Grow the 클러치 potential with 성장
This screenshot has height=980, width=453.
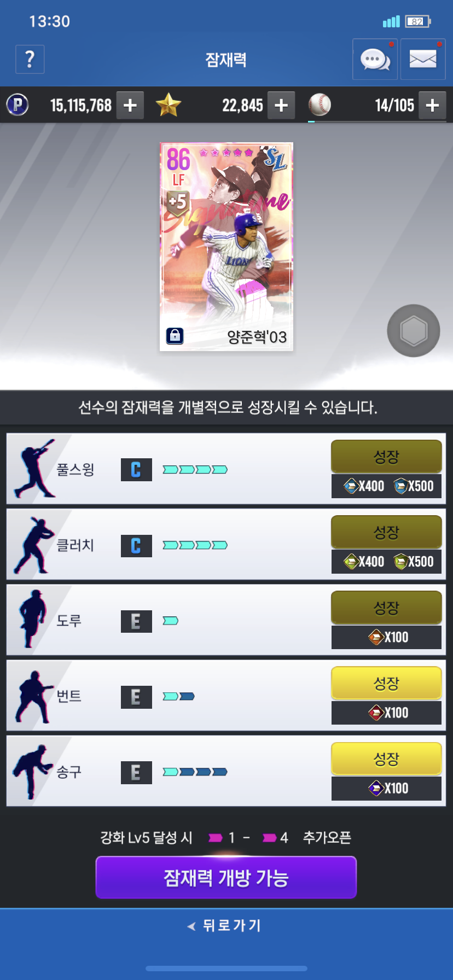click(x=386, y=532)
